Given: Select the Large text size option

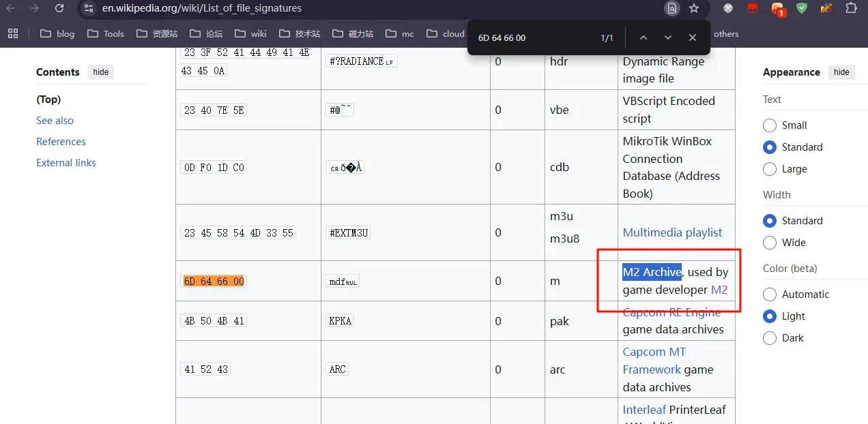Looking at the screenshot, I should pyautogui.click(x=770, y=169).
